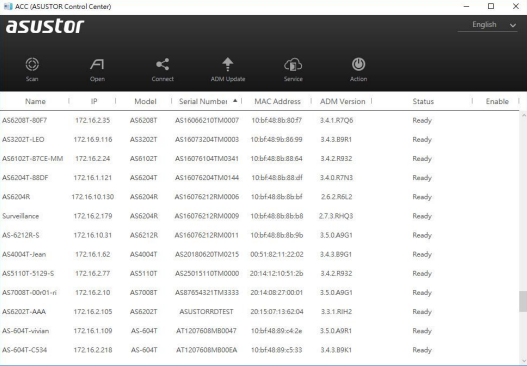
Task: Click MAC address 00:51:82:11:22:02
Action: coord(277,254)
